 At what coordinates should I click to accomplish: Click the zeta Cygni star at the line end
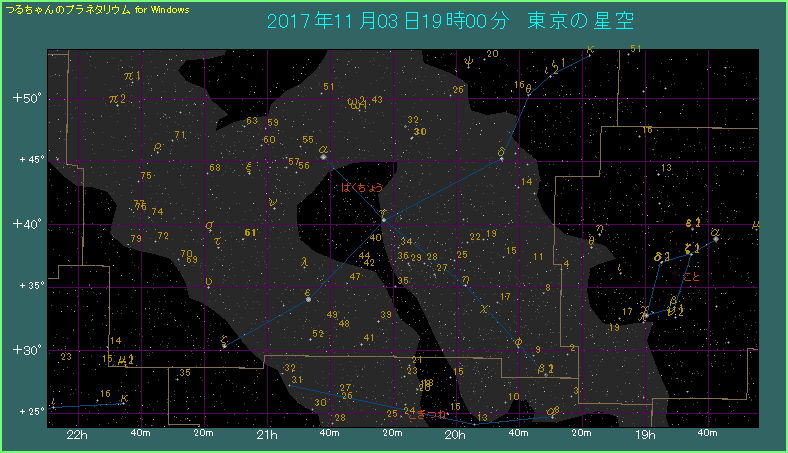pyautogui.click(x=223, y=345)
